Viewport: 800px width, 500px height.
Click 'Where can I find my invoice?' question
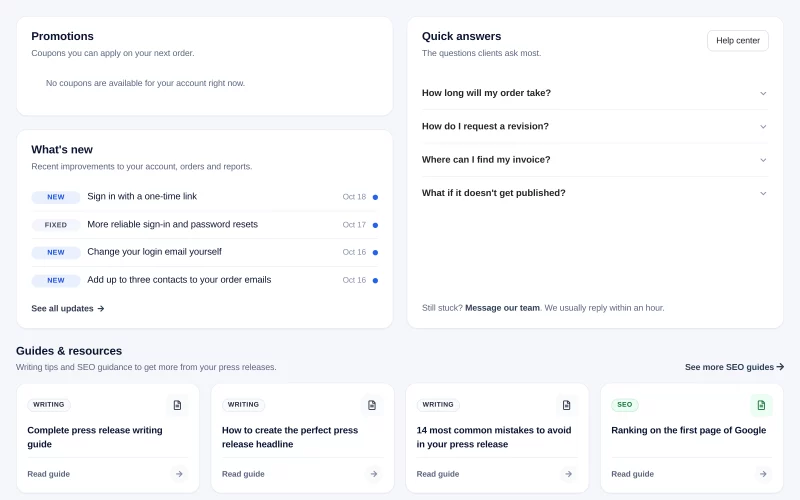pyautogui.click(x=486, y=160)
